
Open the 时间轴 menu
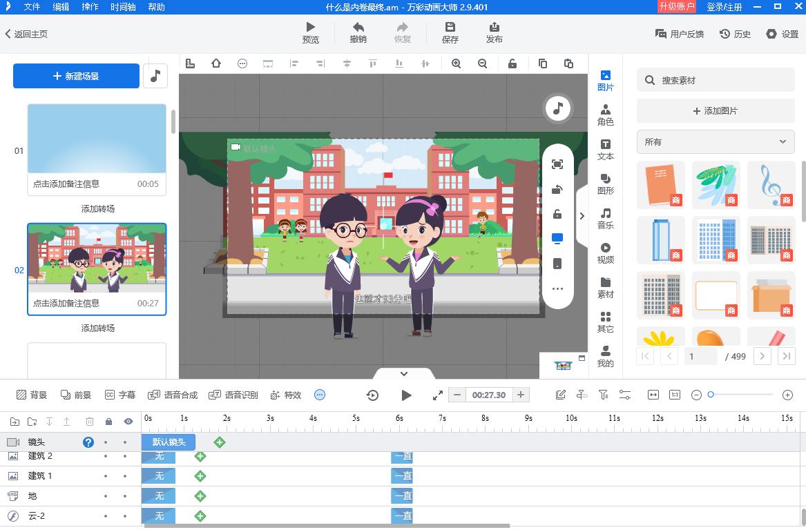coord(123,8)
